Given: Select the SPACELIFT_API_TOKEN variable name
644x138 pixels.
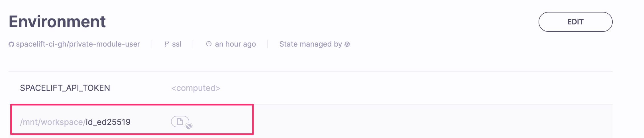Looking at the screenshot, I should (65, 88).
